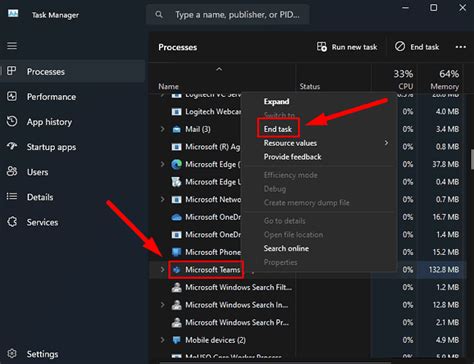
Task: Click the 12.8 MB memory value
Action: pyautogui.click(x=446, y=305)
